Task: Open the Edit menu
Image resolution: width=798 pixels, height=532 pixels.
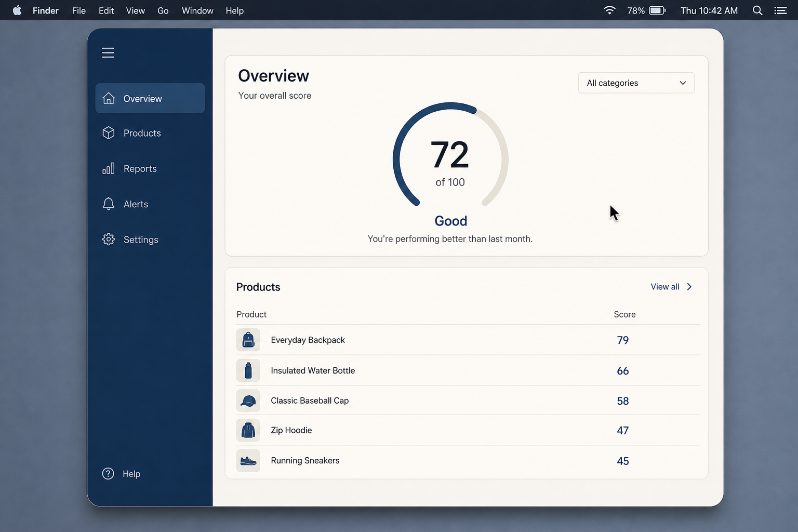Action: click(106, 10)
